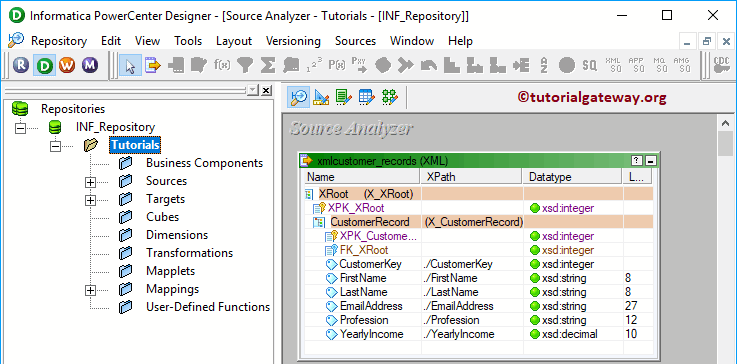
Task: Click the help '?' button on xmlcustomer_records
Action: (637, 161)
